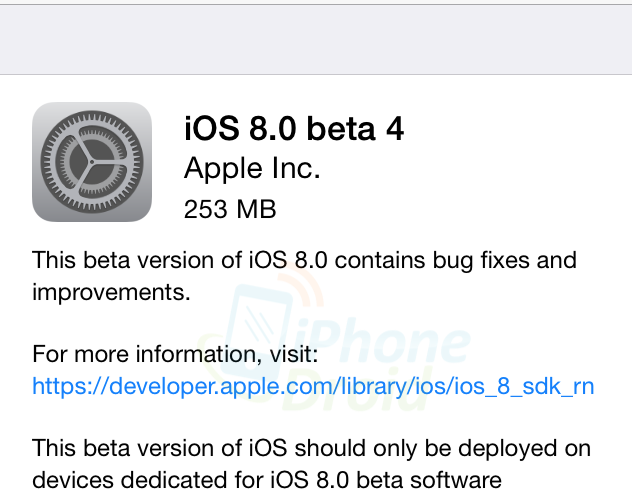Click the word "improvements." in the description
This screenshot has height=494, width=632.
(x=111, y=293)
